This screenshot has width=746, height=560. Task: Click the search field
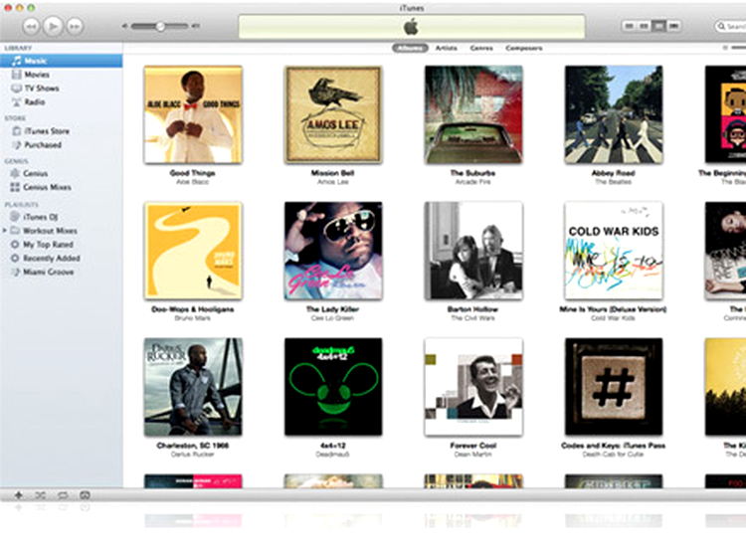[731, 26]
